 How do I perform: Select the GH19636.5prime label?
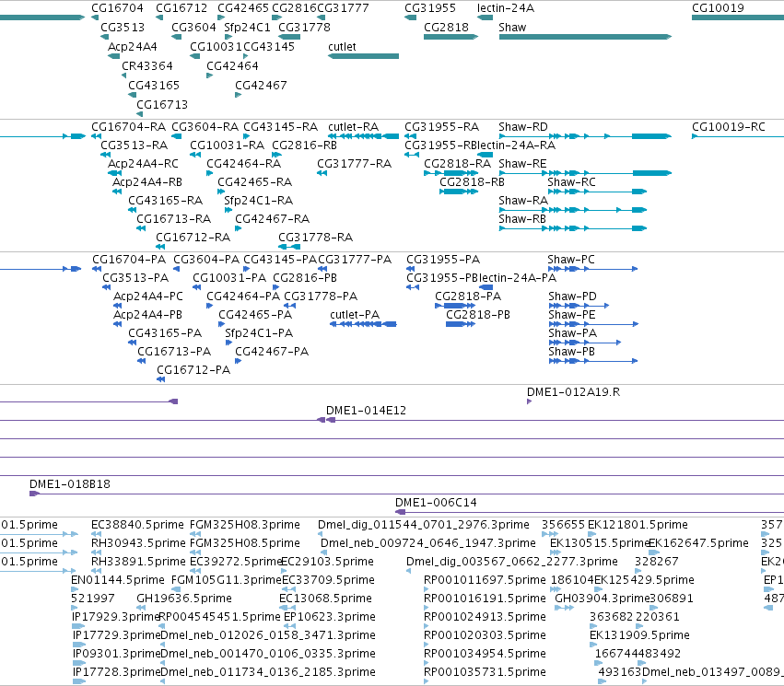tap(184, 599)
